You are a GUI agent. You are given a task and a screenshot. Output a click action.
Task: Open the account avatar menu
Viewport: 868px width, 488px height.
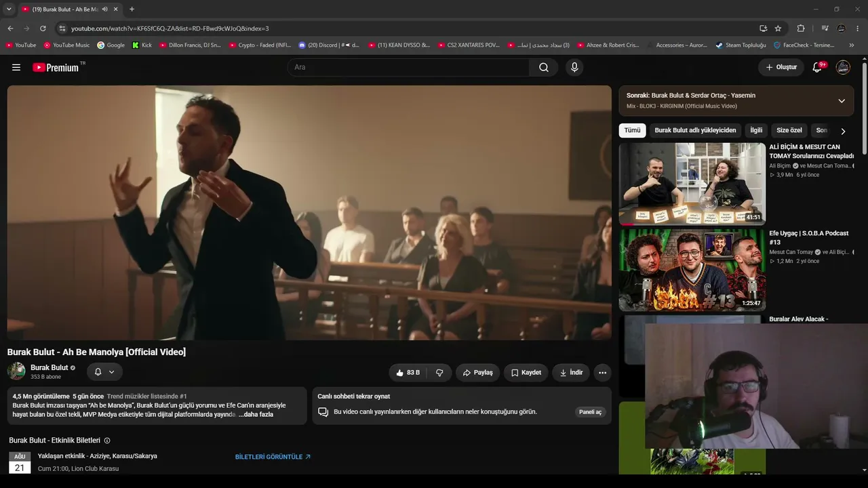[x=843, y=67]
